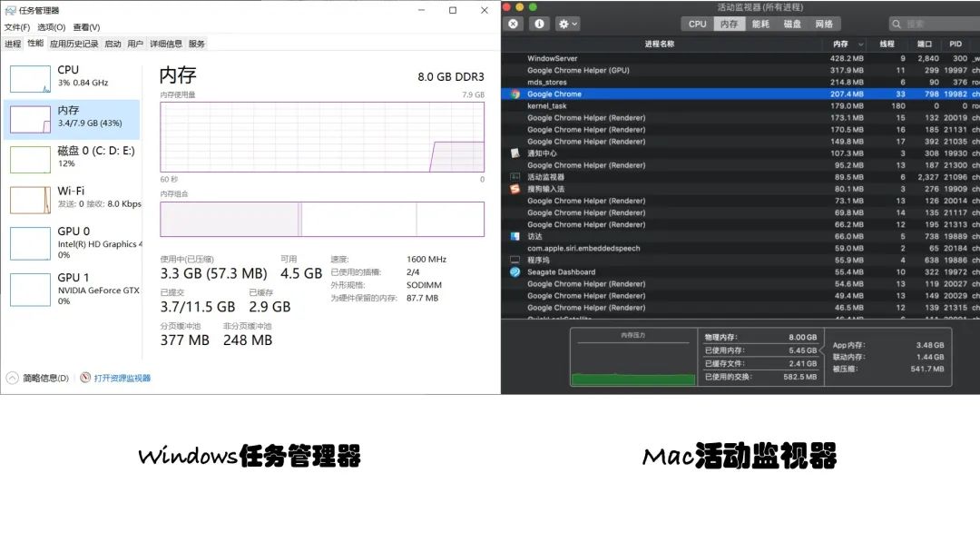Click the 搜狗输入法 process icon
The image size is (980, 552).
point(515,189)
